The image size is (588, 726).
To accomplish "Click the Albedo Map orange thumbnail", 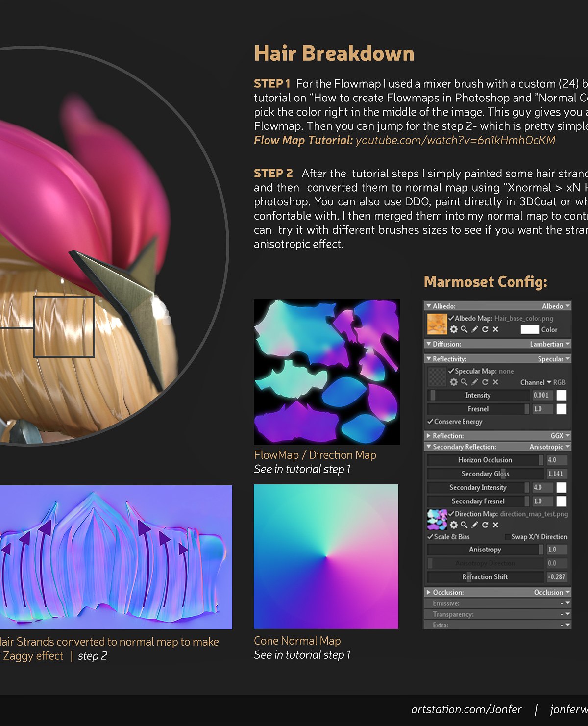I will coord(437,324).
